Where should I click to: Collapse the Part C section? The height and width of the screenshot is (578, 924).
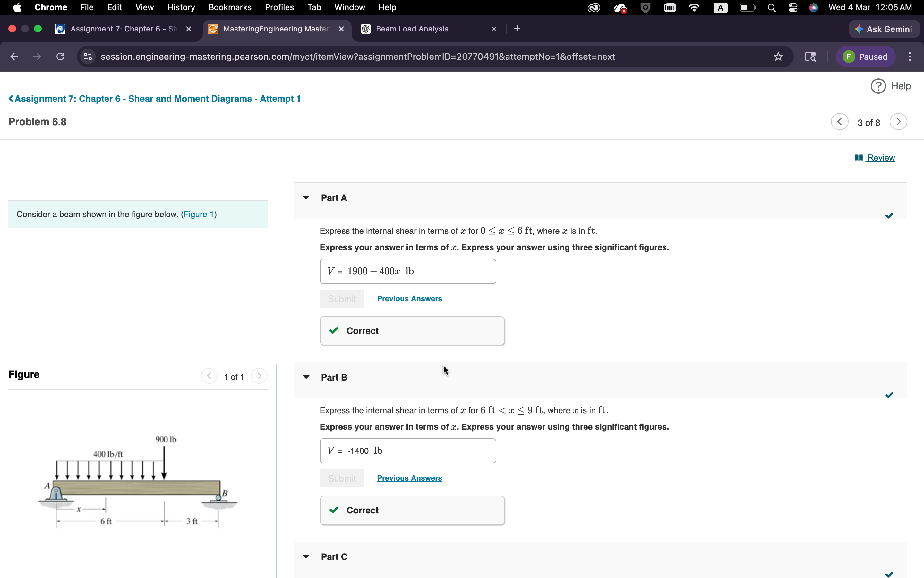click(306, 556)
